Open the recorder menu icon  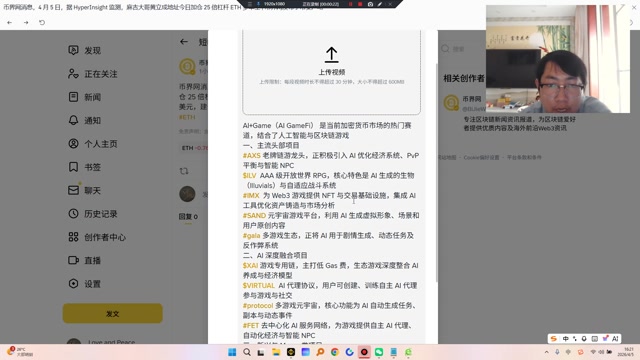pyautogui.click(x=250, y=4)
